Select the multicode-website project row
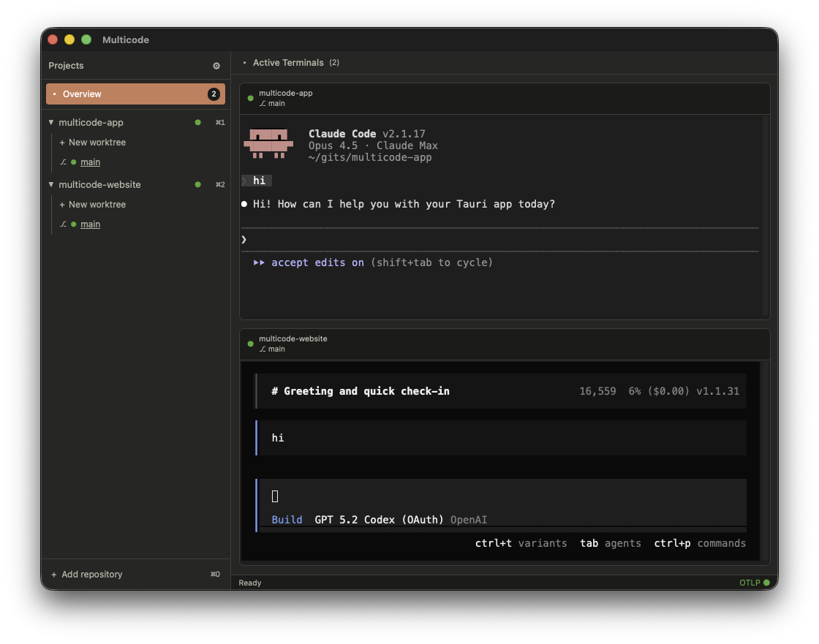This screenshot has height=644, width=819. 135,184
